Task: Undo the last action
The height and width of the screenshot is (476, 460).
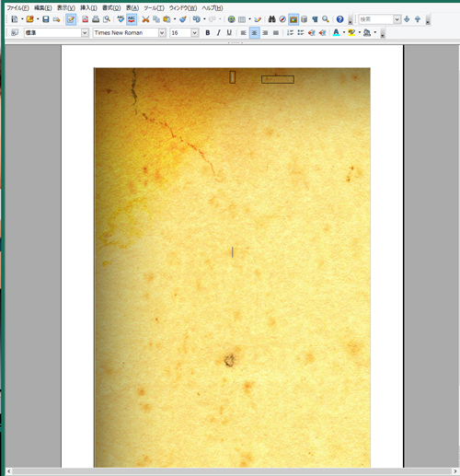Action: point(197,19)
